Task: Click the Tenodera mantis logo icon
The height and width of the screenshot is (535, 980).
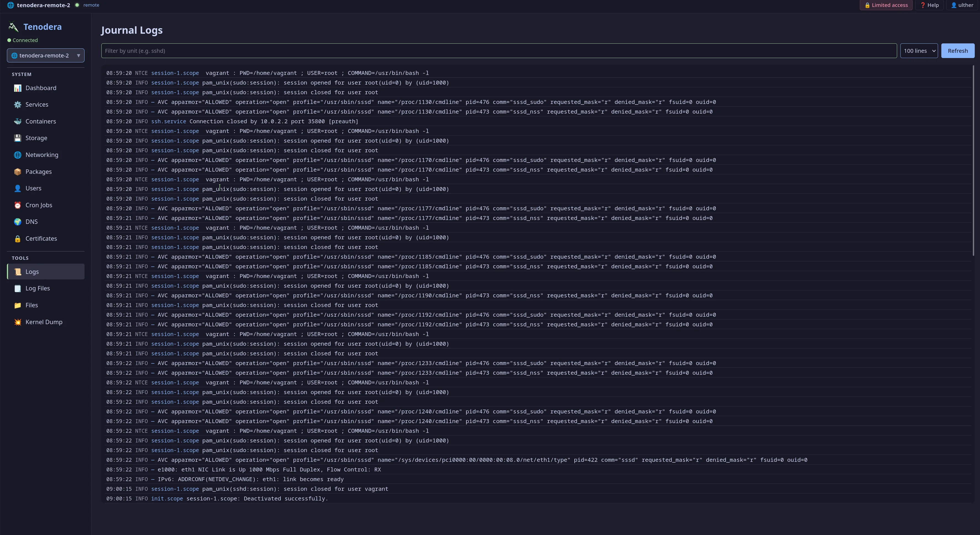Action: [x=13, y=27]
